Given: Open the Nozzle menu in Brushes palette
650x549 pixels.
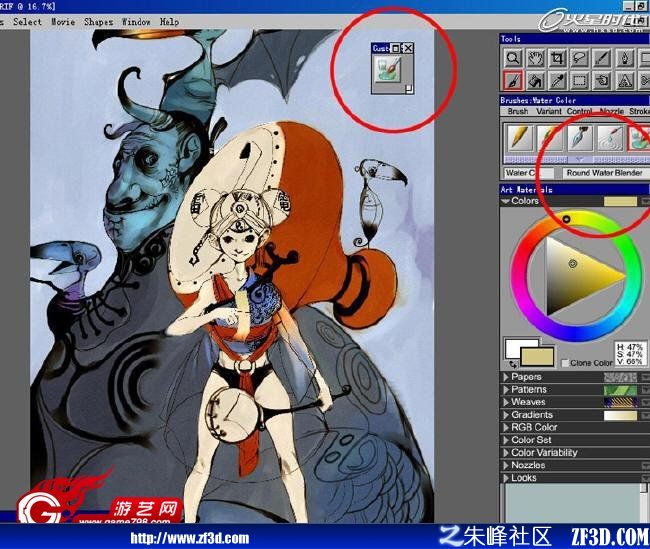Looking at the screenshot, I should coord(612,111).
